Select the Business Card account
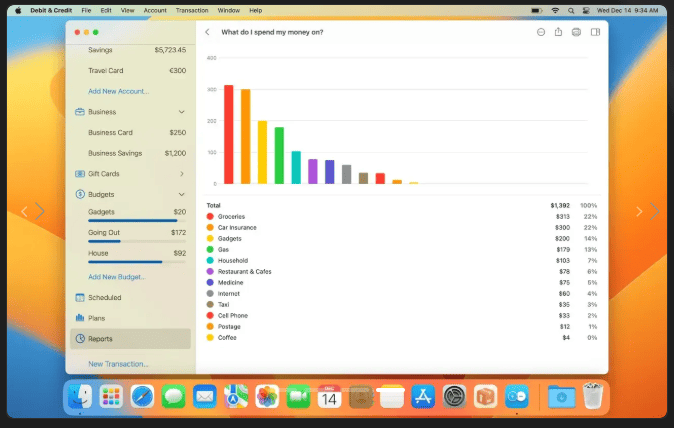This screenshot has width=674, height=428. [131, 132]
